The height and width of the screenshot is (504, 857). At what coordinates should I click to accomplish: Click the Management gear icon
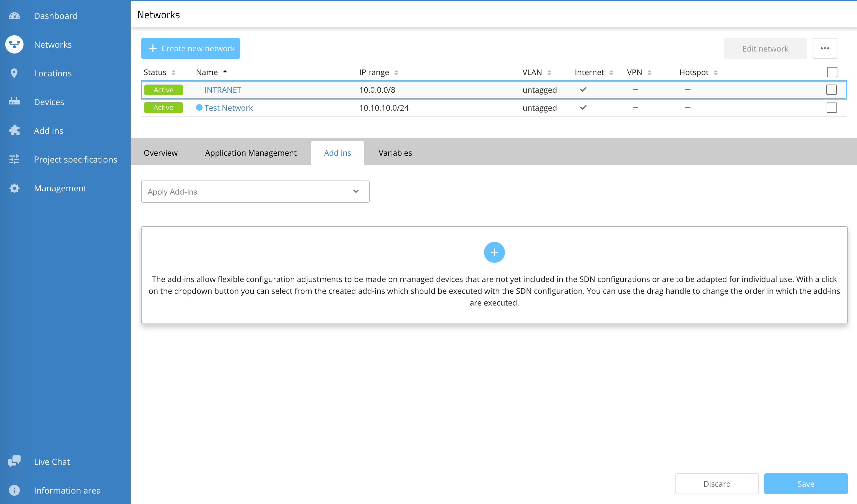(x=14, y=188)
